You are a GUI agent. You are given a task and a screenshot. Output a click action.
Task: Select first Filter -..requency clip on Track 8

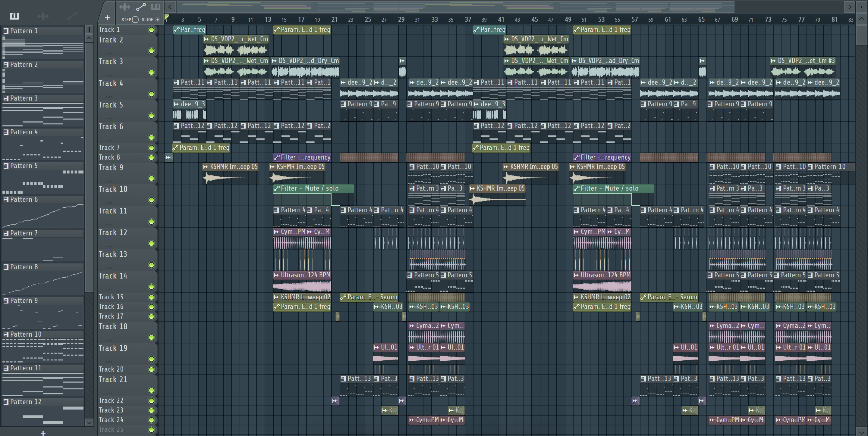coord(302,157)
